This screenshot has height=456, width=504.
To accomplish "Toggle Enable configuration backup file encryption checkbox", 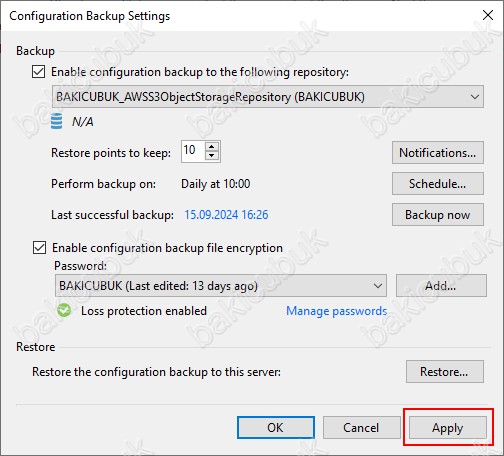I will pyautogui.click(x=39, y=248).
